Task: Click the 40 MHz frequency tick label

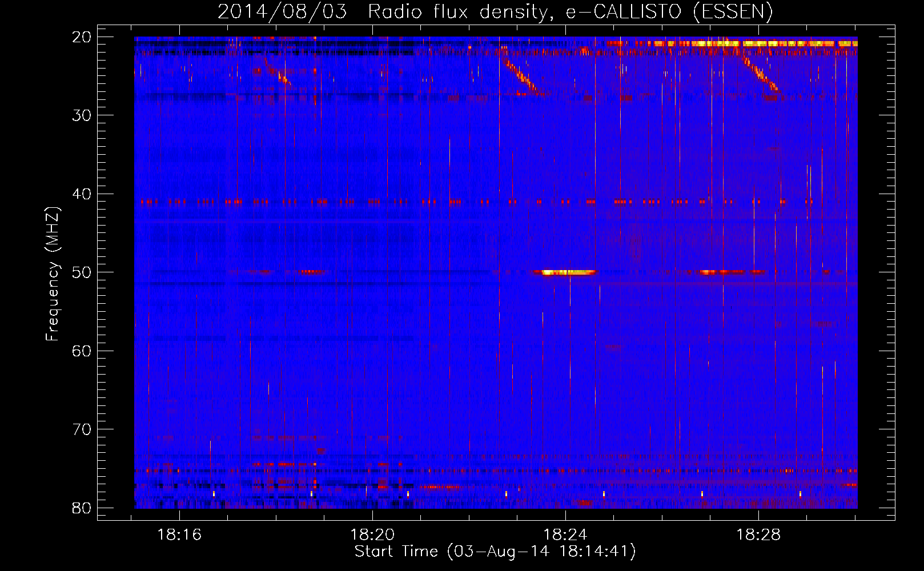Action: pos(82,194)
